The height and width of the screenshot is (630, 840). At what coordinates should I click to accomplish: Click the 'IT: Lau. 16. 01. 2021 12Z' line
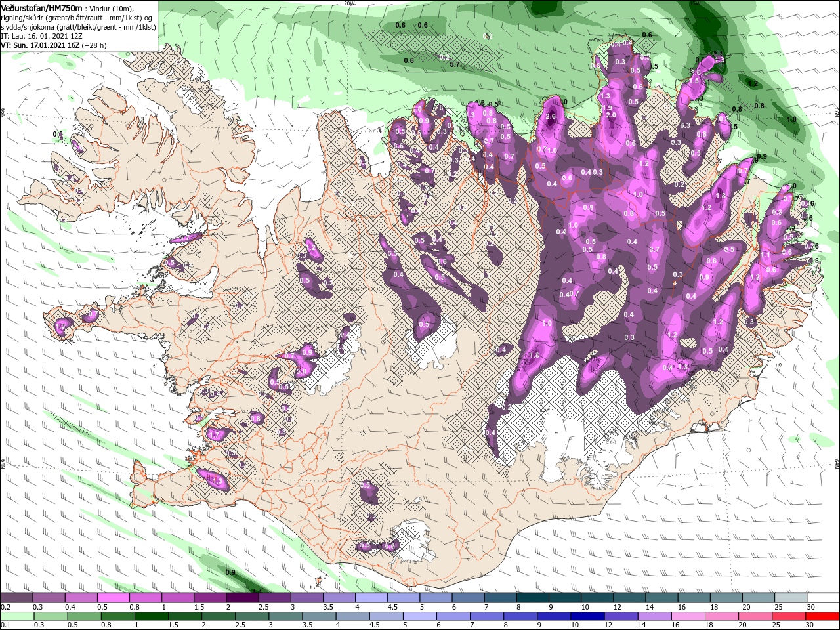click(43, 37)
